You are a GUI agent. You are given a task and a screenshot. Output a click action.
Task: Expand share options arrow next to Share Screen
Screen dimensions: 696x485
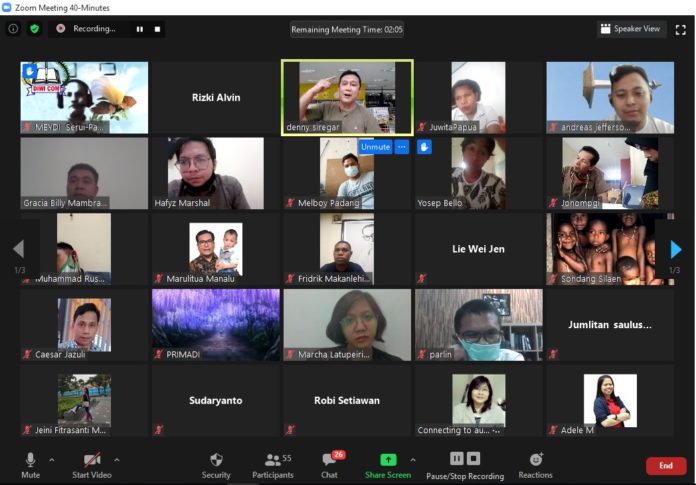click(x=413, y=460)
